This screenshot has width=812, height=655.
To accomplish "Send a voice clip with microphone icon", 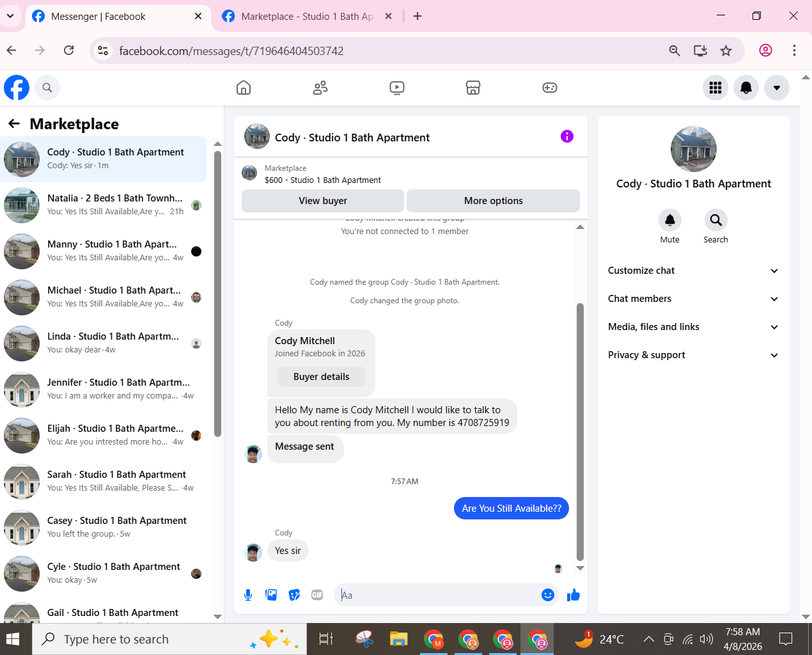I will click(248, 595).
